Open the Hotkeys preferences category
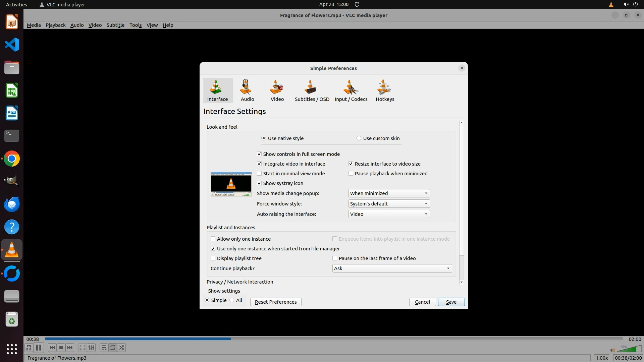Viewport: 644px width, 362px height. (385, 90)
